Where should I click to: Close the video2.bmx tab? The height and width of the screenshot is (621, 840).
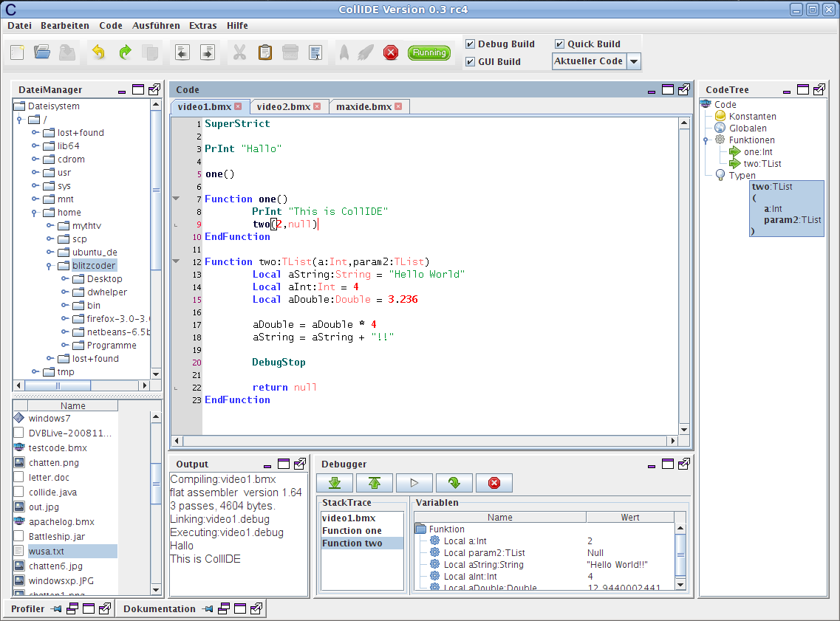(317, 106)
